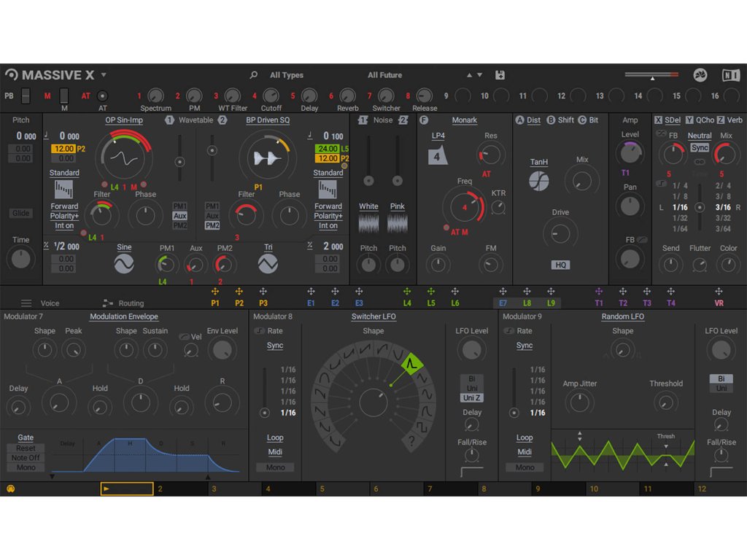747x560 pixels.
Task: Open the Neutral mode menu in SDel
Action: coord(700,136)
